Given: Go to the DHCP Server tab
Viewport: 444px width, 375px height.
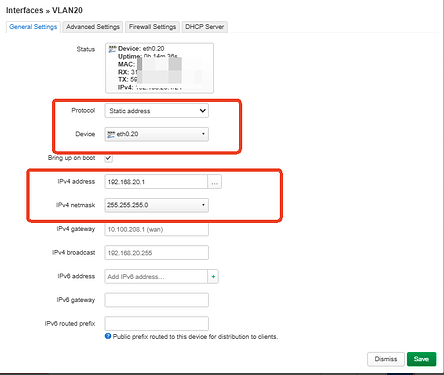Looking at the screenshot, I should [x=204, y=27].
